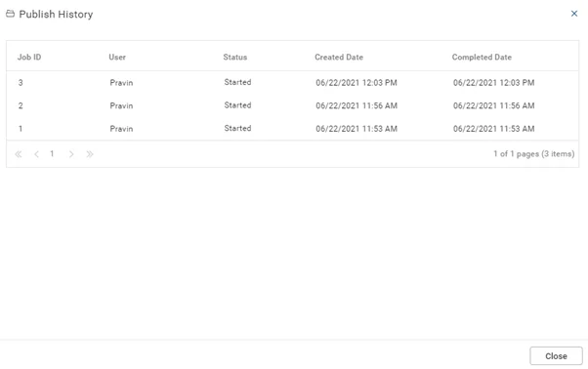The image size is (588, 369).
Task: Select Job ID 3 cell
Action: [x=21, y=83]
